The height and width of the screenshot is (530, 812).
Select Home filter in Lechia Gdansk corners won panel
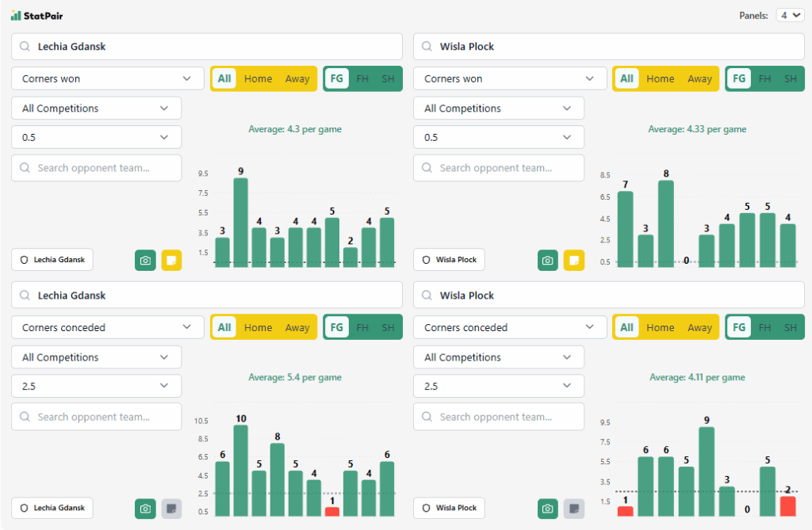[258, 78]
